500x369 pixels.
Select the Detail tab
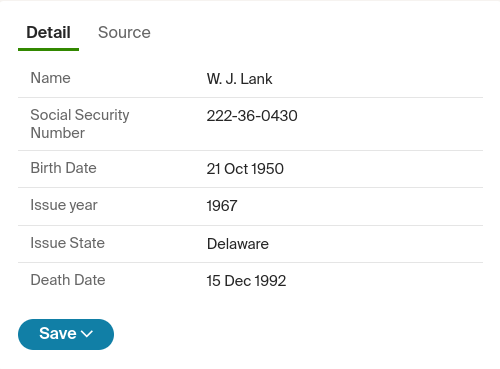pyautogui.click(x=48, y=32)
